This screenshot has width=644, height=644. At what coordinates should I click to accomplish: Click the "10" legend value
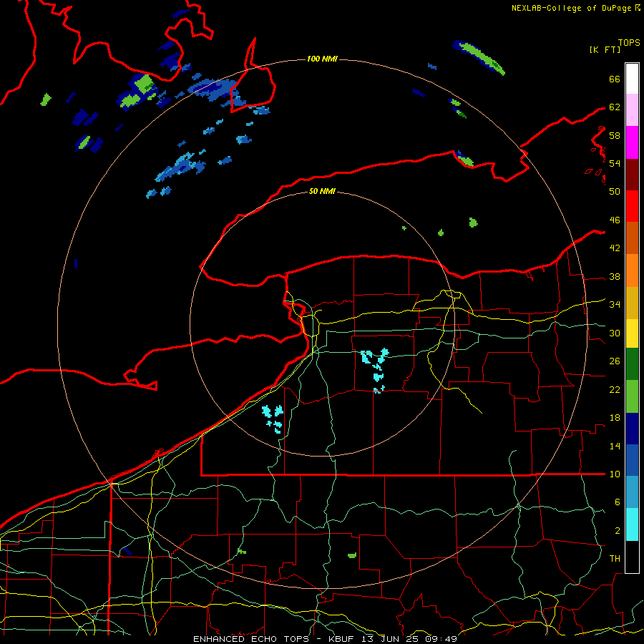coord(615,474)
